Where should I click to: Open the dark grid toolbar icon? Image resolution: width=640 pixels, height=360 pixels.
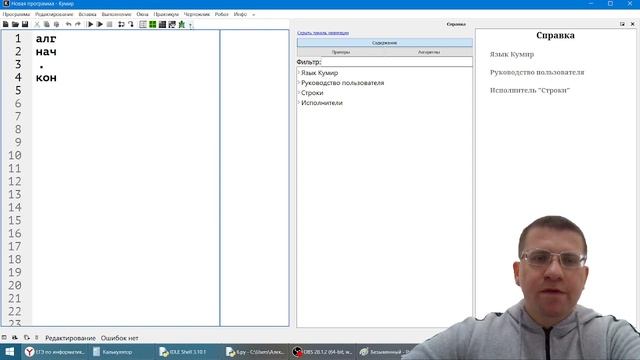(x=162, y=24)
